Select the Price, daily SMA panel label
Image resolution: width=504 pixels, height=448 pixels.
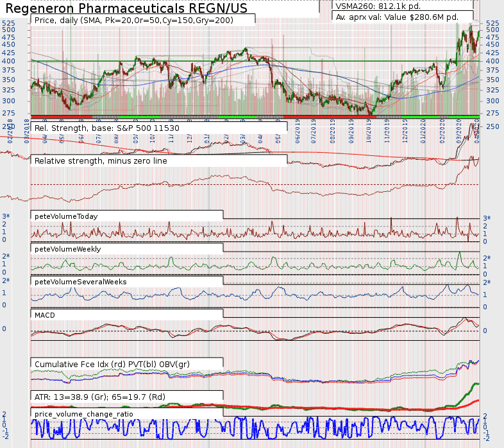[x=134, y=21]
